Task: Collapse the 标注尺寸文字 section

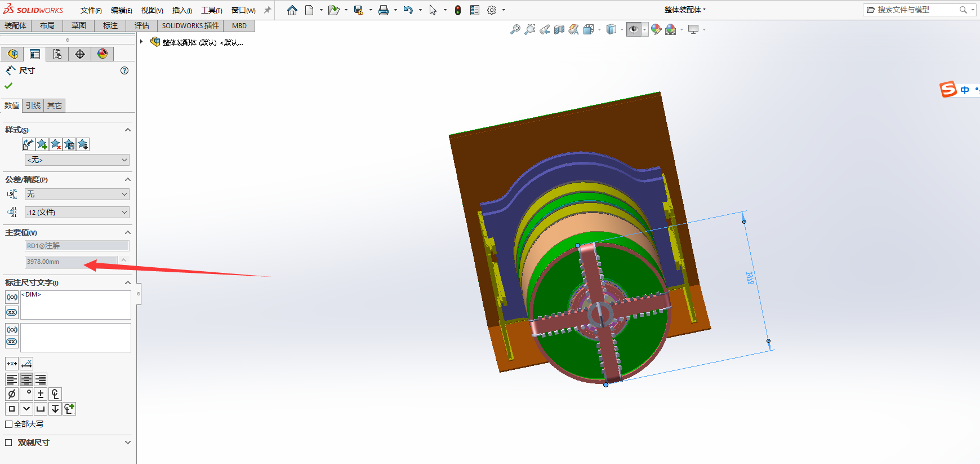Action: pos(128,282)
